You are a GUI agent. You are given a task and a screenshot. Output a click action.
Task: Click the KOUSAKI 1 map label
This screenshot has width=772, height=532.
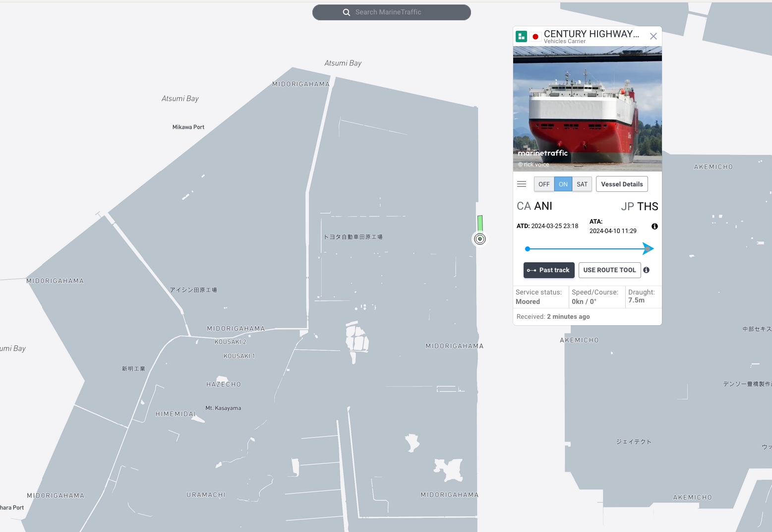(x=239, y=356)
